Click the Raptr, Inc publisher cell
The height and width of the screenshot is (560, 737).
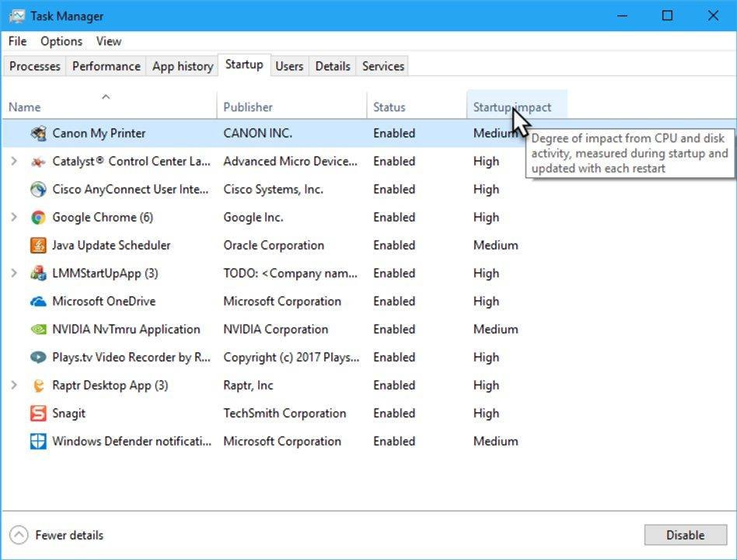click(248, 386)
